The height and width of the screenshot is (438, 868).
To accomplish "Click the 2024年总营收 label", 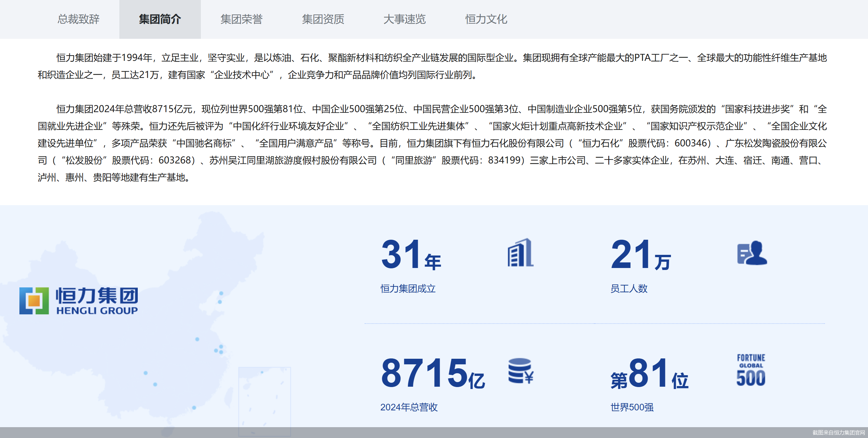I will [x=409, y=407].
